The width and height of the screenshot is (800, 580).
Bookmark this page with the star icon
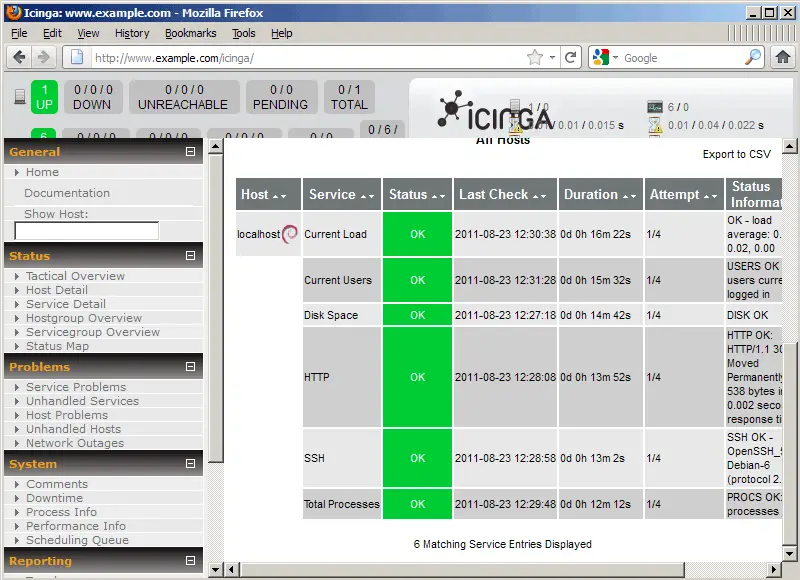pos(535,57)
